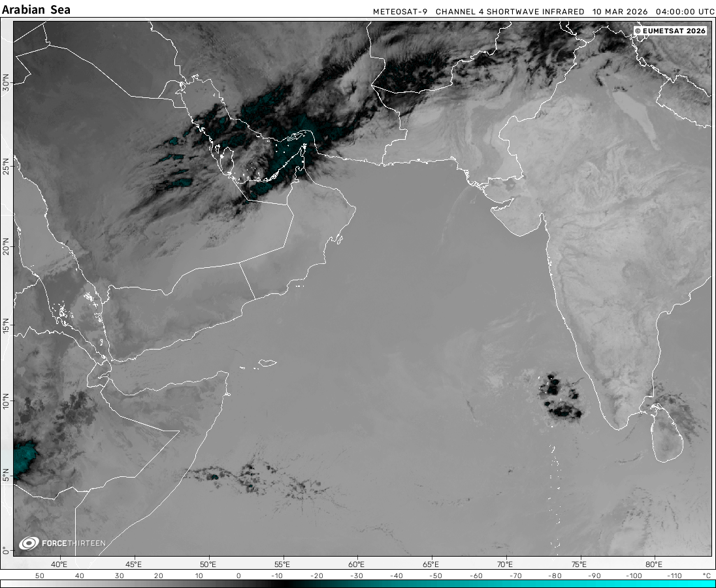
Task: Click the 60°E longitude tick label
Action: (356, 564)
